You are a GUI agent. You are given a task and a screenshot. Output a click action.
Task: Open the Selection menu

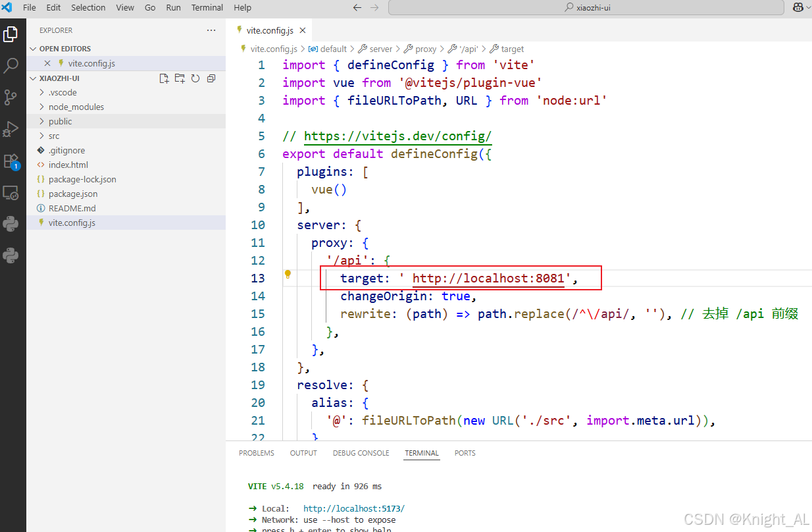[x=88, y=8]
